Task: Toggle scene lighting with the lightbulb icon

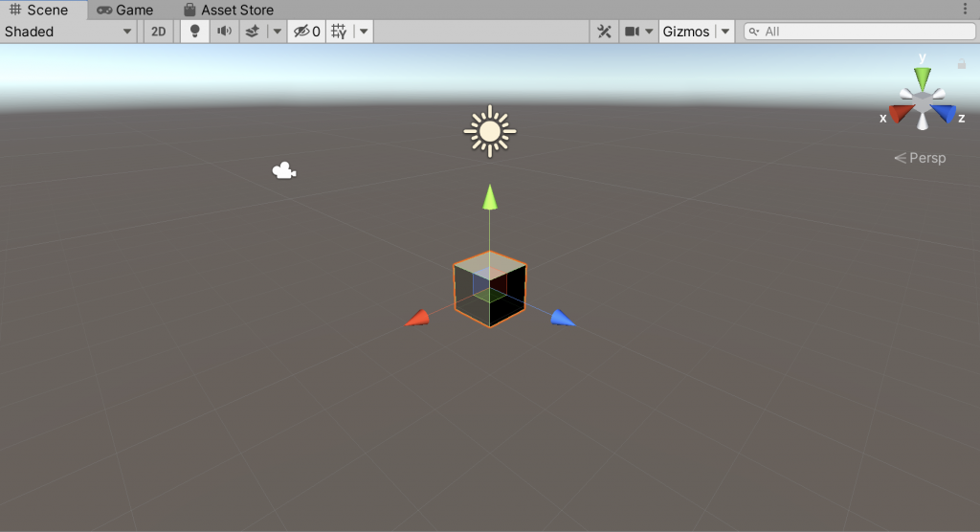Action: pyautogui.click(x=195, y=32)
